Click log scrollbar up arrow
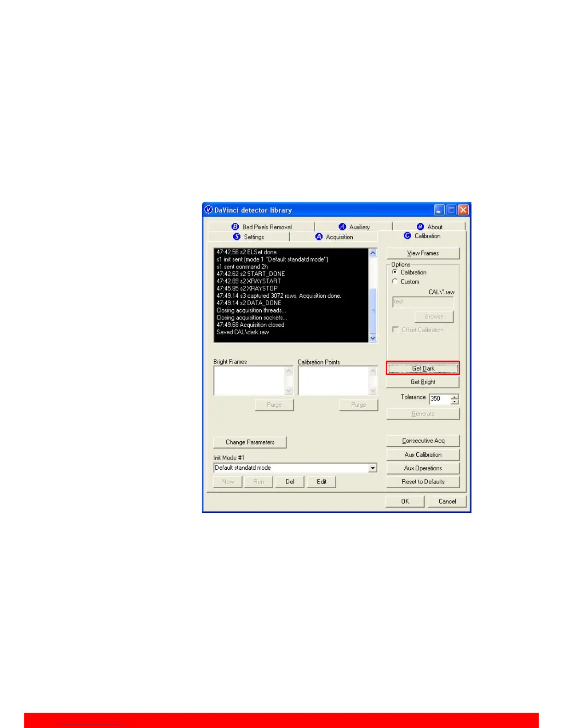Image resolution: width=563 pixels, height=728 pixels. pyautogui.click(x=373, y=253)
